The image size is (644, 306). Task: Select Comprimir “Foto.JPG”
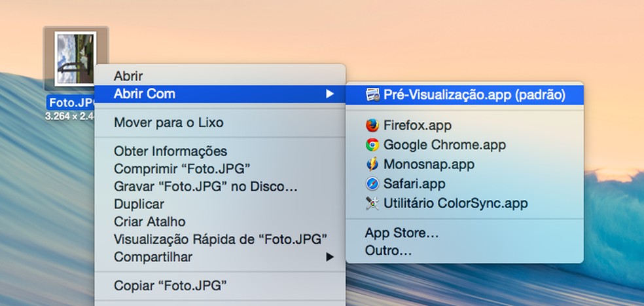220,168
